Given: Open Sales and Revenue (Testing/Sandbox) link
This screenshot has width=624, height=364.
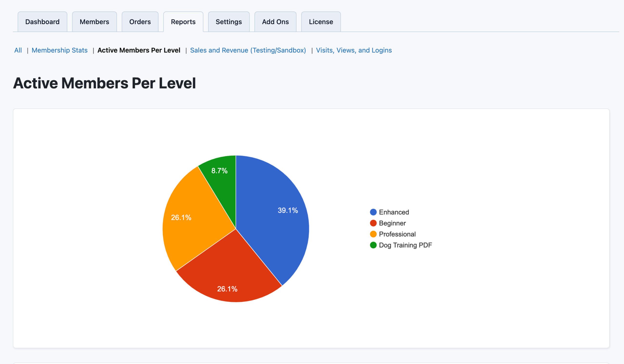Looking at the screenshot, I should 248,50.
